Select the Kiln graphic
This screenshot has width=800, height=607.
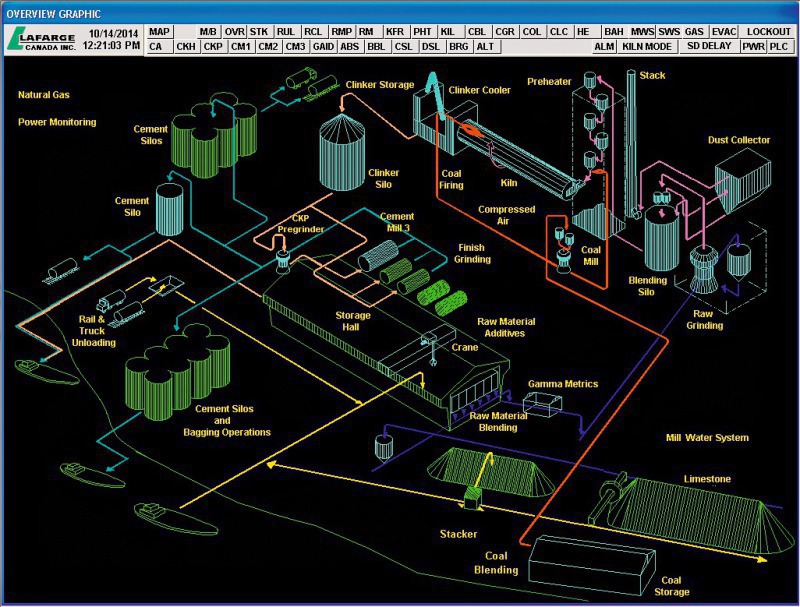(520, 160)
